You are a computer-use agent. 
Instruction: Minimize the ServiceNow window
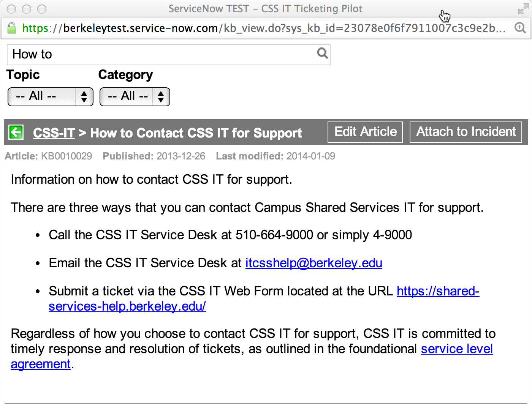coord(27,9)
